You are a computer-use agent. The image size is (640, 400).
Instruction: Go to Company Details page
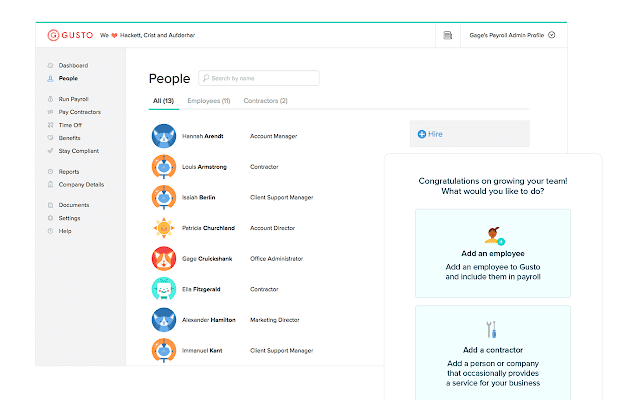80,185
